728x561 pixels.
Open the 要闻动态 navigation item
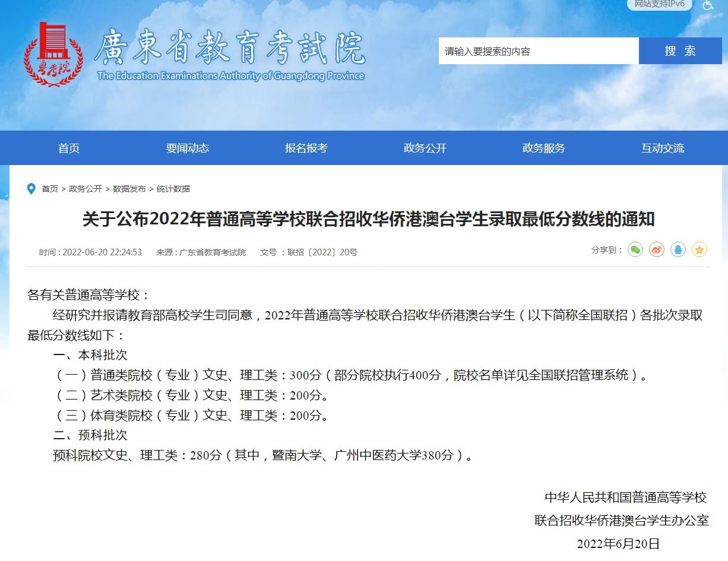click(x=188, y=148)
